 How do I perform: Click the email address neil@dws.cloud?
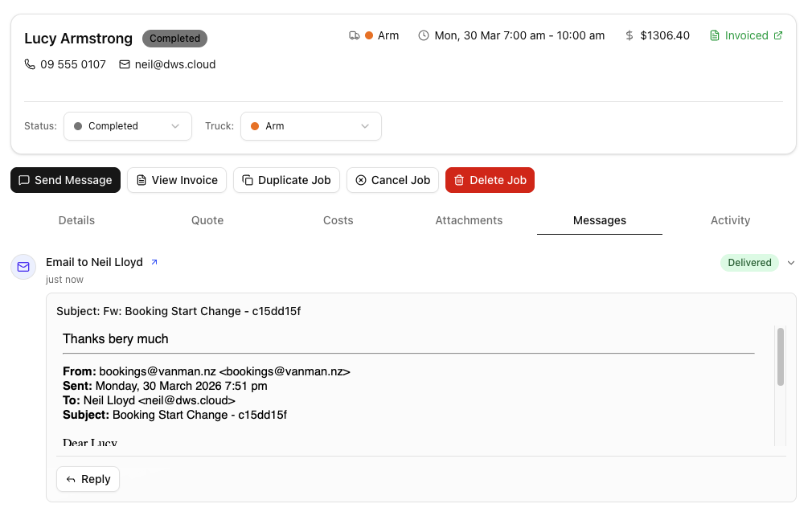tap(175, 65)
